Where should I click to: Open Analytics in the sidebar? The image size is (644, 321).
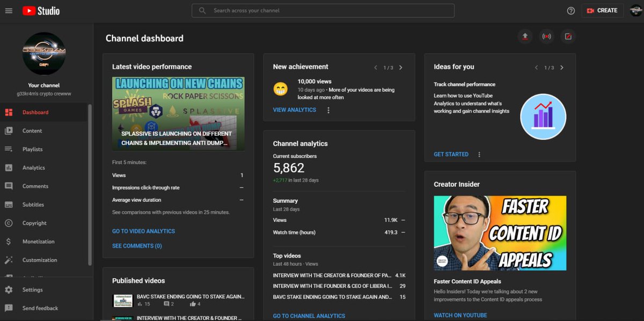(x=43, y=167)
